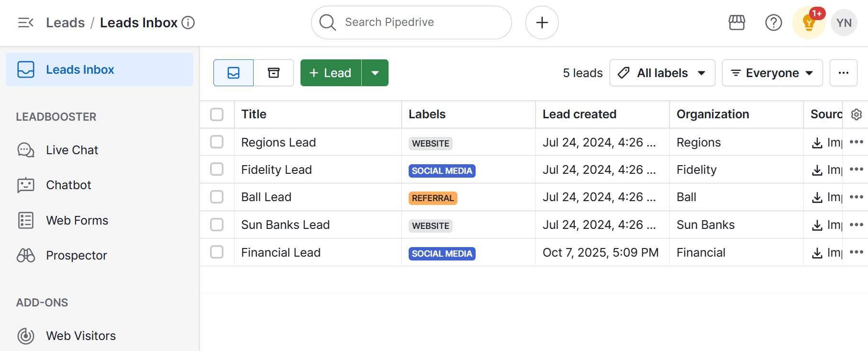Toggle the select all leads checkbox
Screen dimensions: 868x351
click(217, 114)
